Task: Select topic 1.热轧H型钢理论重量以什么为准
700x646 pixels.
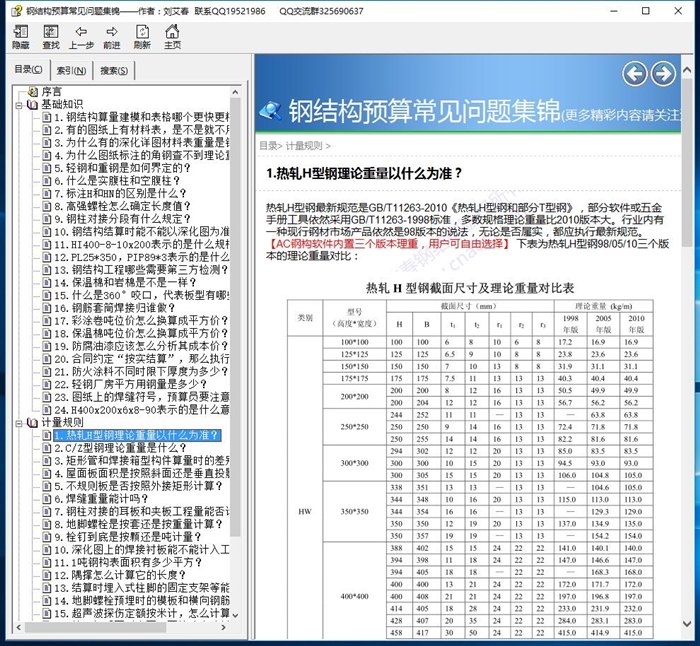Action: tap(137, 435)
